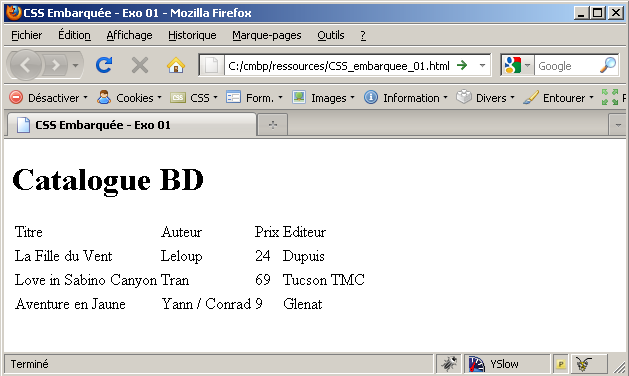Click the Firebug bug icon in status bar
This screenshot has width=629, height=376.
[x=449, y=364]
